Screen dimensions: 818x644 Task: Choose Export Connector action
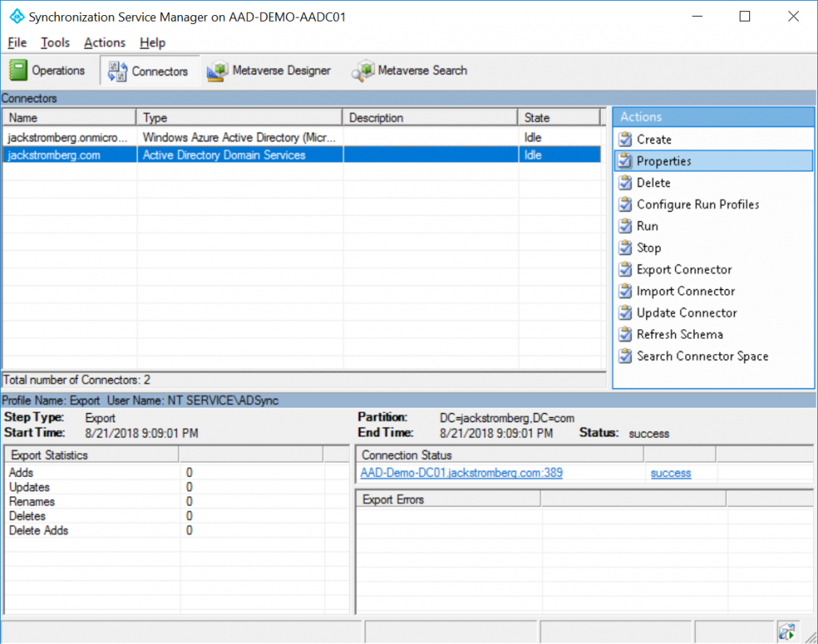coord(685,269)
